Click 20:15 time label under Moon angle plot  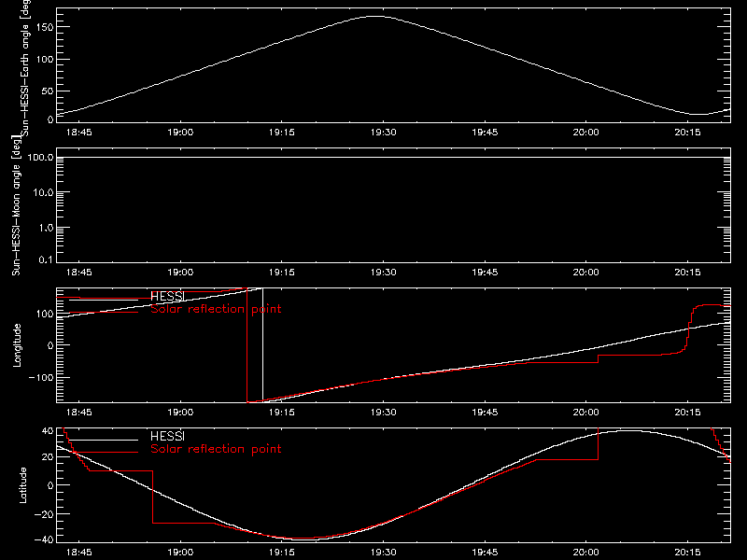687,273
